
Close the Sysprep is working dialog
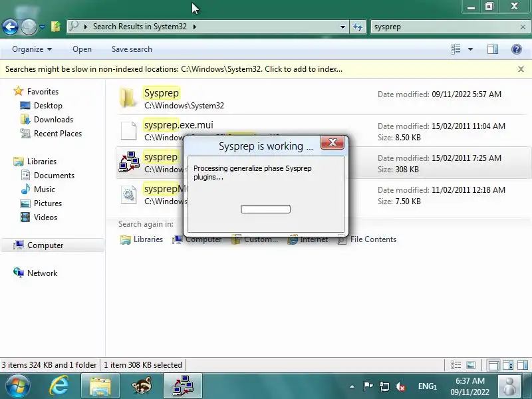pos(332,143)
